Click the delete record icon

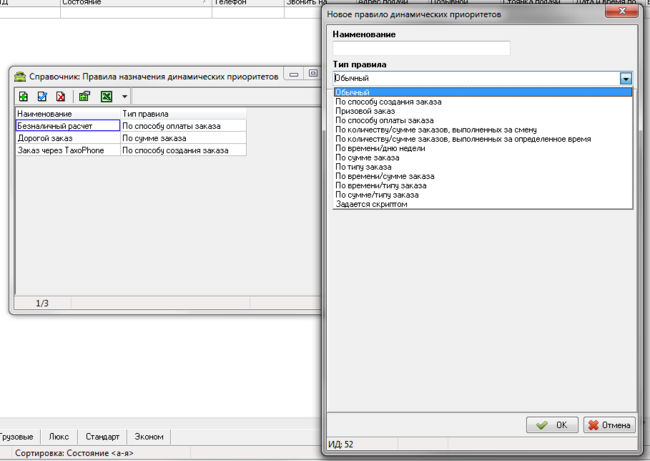pyautogui.click(x=61, y=97)
